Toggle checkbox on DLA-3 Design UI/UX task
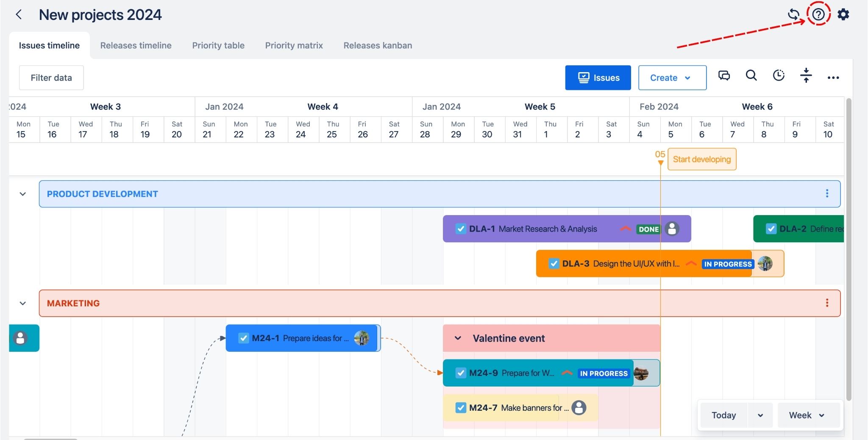Image resolution: width=868 pixels, height=440 pixels. point(554,263)
